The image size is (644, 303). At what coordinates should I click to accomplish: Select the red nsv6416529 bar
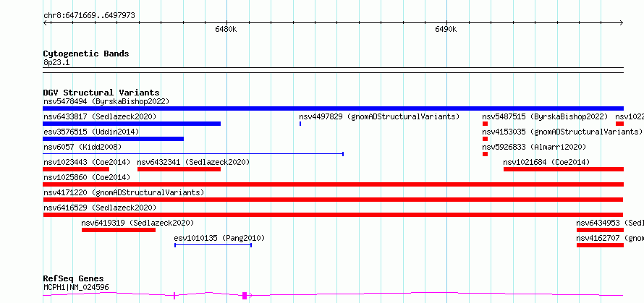[x=333, y=215]
